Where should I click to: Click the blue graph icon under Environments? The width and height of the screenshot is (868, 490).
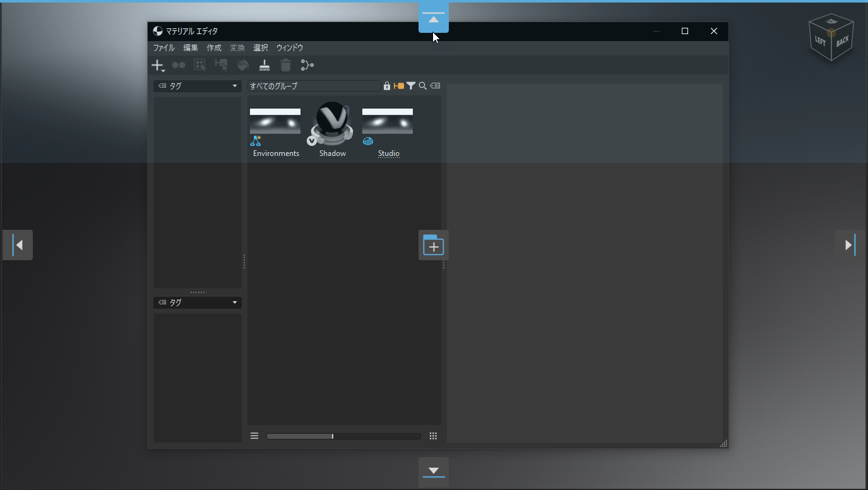click(x=256, y=141)
